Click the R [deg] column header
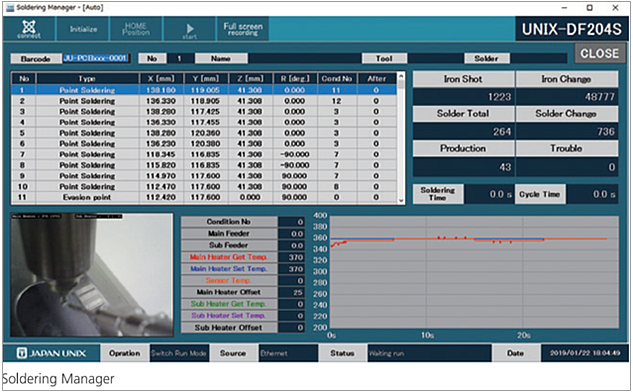The height and width of the screenshot is (392, 633). click(x=295, y=78)
